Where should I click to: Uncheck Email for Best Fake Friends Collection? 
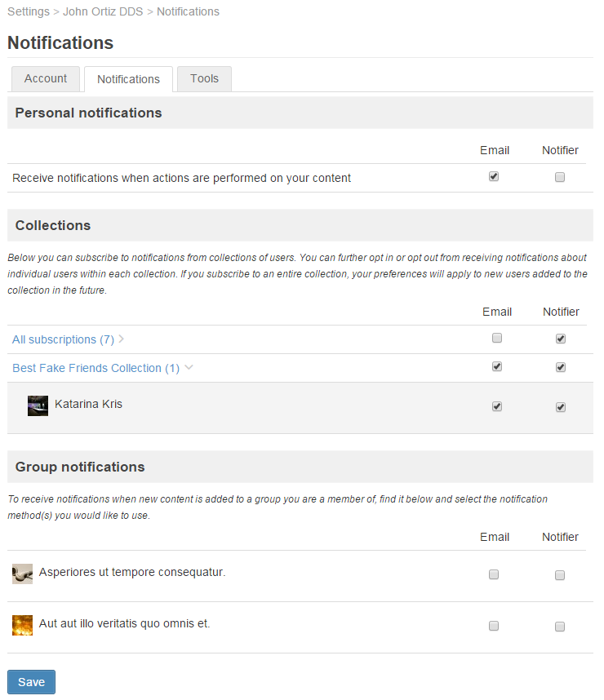coord(497,367)
